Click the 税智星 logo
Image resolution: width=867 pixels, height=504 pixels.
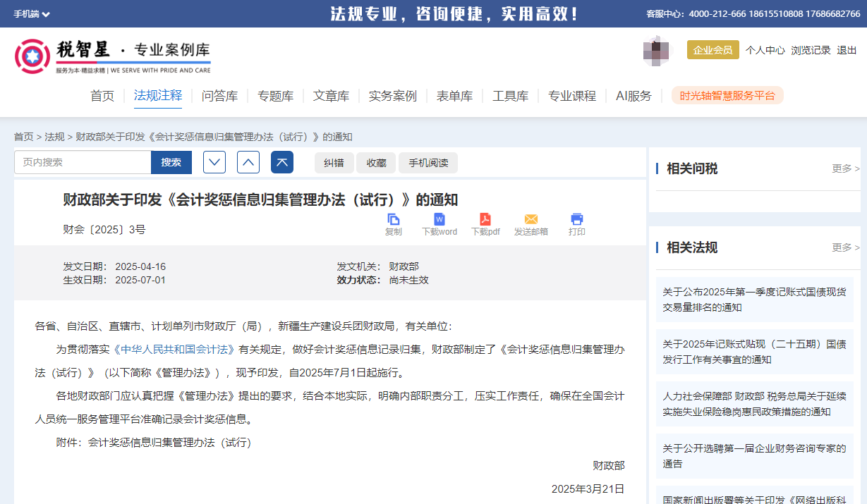coord(113,56)
